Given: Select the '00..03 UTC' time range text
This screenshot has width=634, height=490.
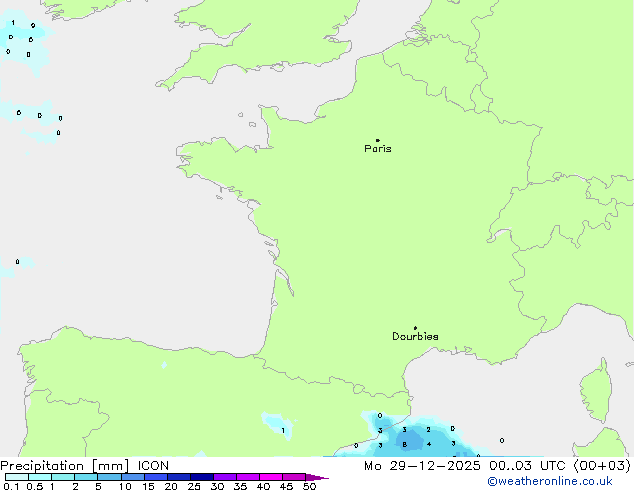Looking at the screenshot, I should 527,466.
